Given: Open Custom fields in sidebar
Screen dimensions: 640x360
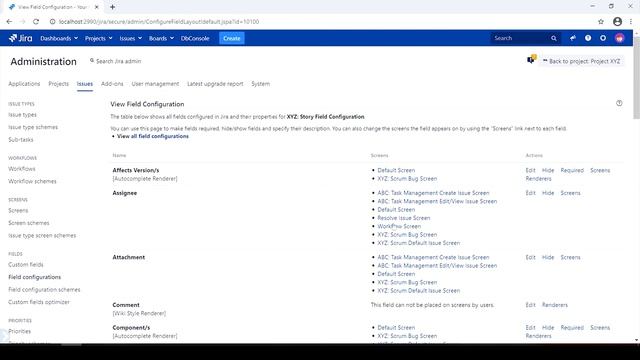Looking at the screenshot, I should [26, 265].
